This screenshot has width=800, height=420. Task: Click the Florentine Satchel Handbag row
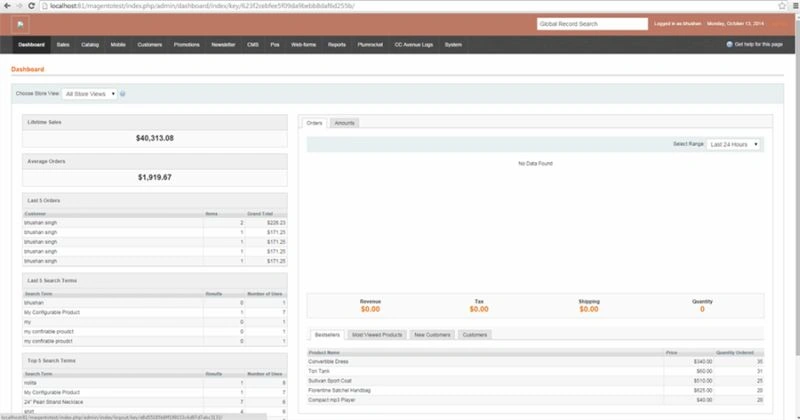click(x=535, y=390)
